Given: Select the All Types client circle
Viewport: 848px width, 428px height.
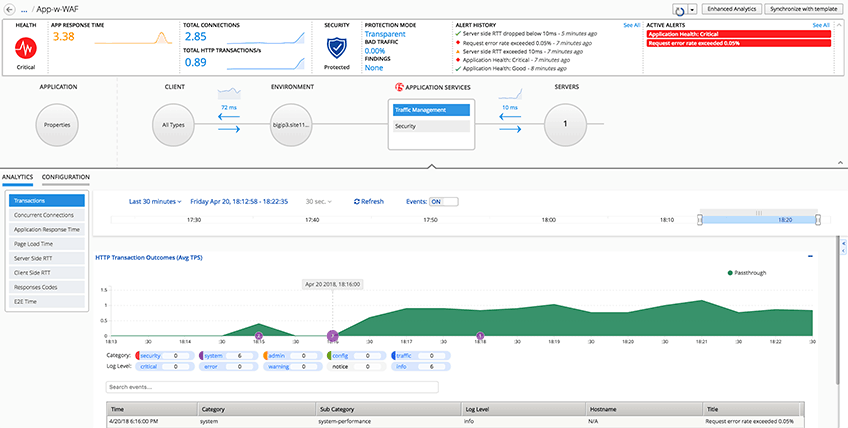Looking at the screenshot, I should [174, 125].
